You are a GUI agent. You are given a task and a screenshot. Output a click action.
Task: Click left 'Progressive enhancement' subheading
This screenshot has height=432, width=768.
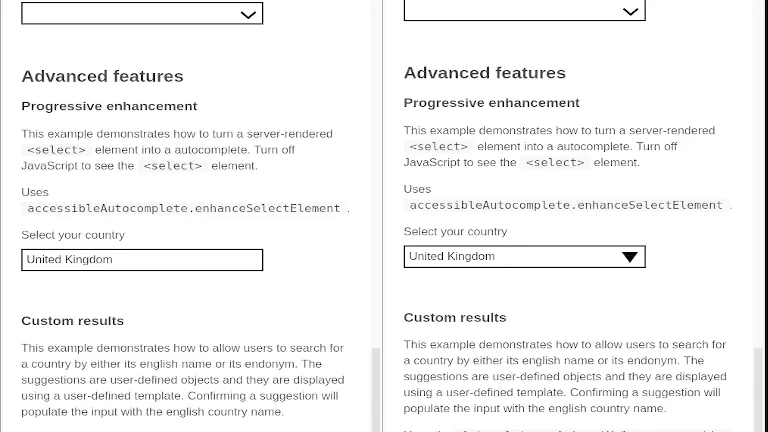(x=109, y=106)
